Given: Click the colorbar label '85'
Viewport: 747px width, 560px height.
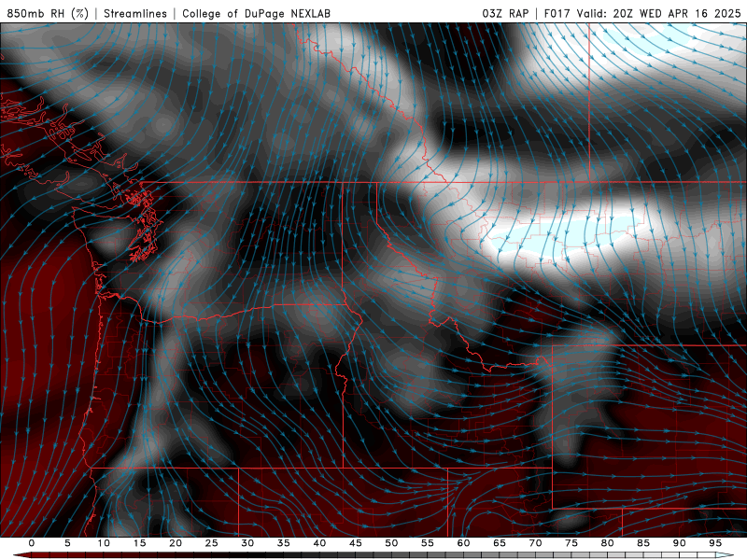Looking at the screenshot, I should pos(643,543).
